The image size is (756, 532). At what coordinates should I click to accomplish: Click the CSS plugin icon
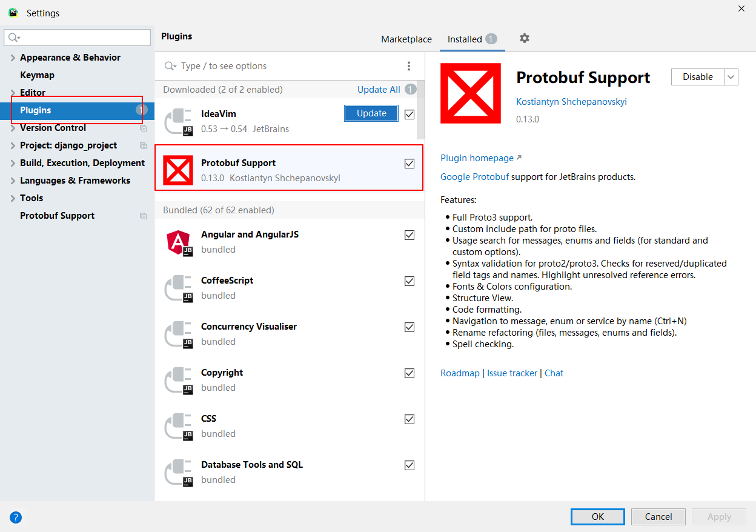click(x=179, y=426)
